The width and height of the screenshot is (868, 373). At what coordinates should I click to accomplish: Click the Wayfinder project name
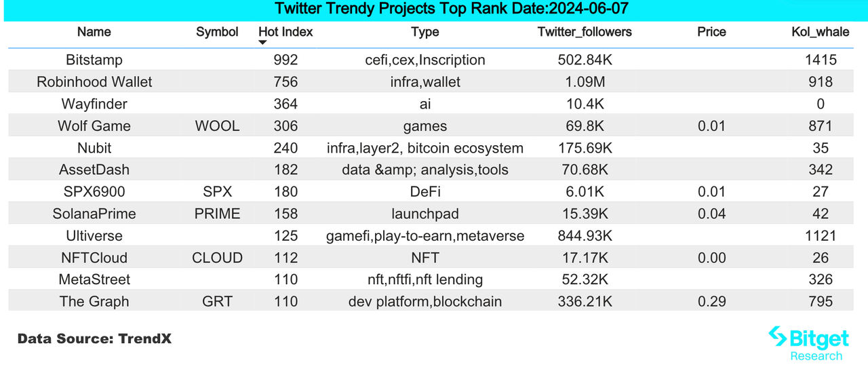point(94,104)
